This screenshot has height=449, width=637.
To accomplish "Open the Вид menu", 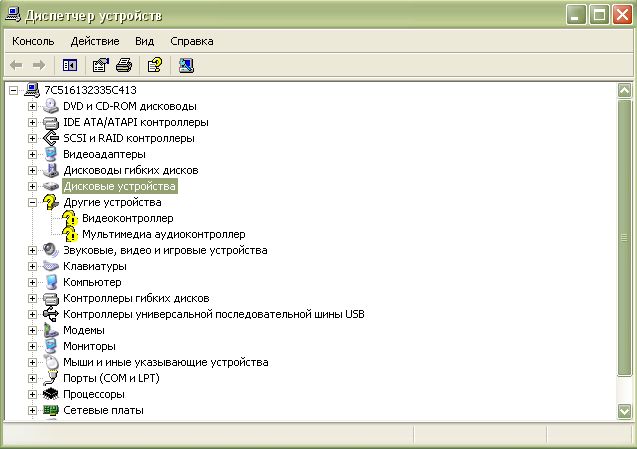I will (x=145, y=41).
